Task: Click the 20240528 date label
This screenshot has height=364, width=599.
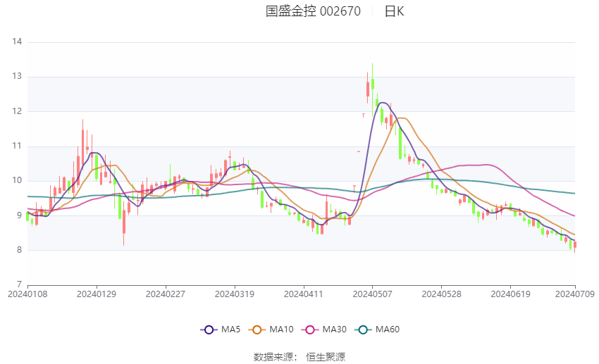Action: pos(442,294)
